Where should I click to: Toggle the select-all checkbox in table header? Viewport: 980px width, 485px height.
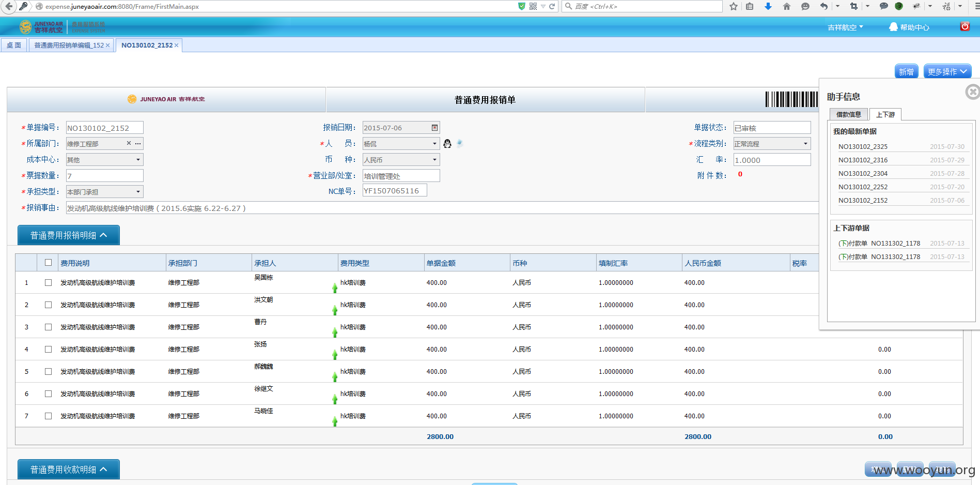click(49, 263)
